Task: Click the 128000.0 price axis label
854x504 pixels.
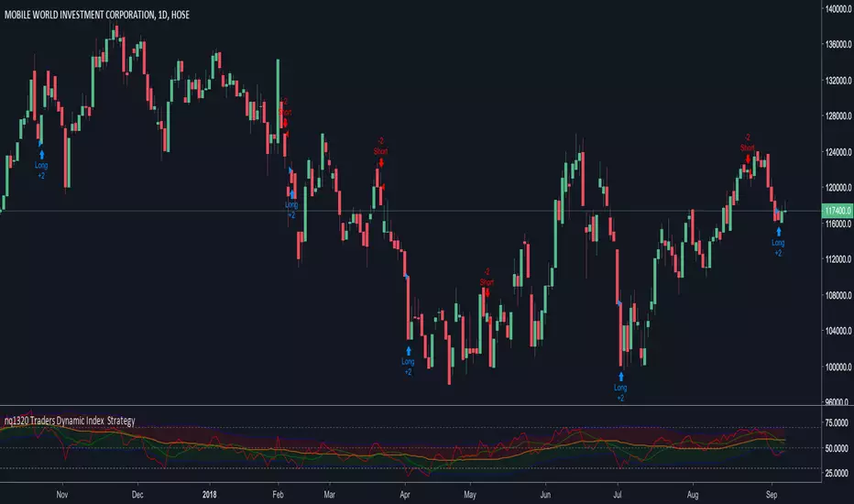Action: [x=838, y=116]
